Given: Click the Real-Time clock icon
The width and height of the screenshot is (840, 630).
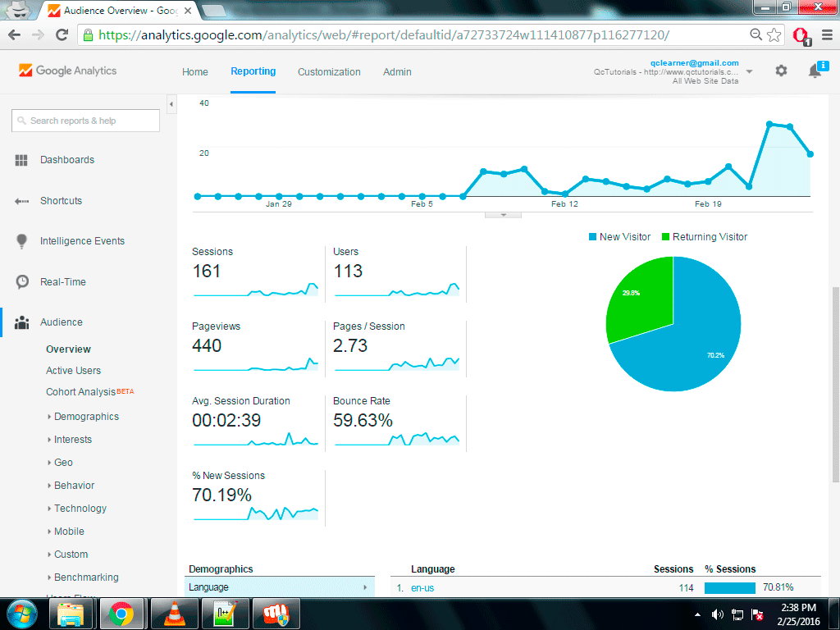Looking at the screenshot, I should 22,282.
